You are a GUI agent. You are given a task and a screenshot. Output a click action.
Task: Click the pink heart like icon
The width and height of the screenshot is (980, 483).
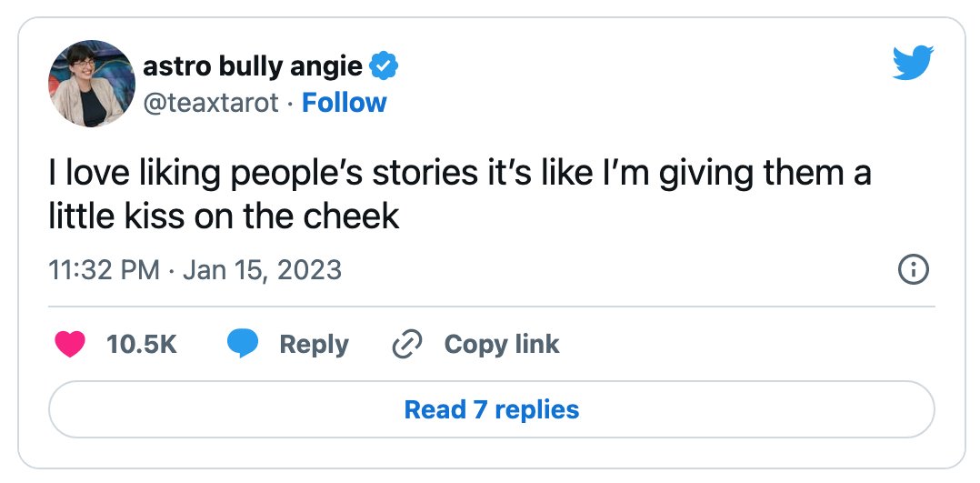69,344
